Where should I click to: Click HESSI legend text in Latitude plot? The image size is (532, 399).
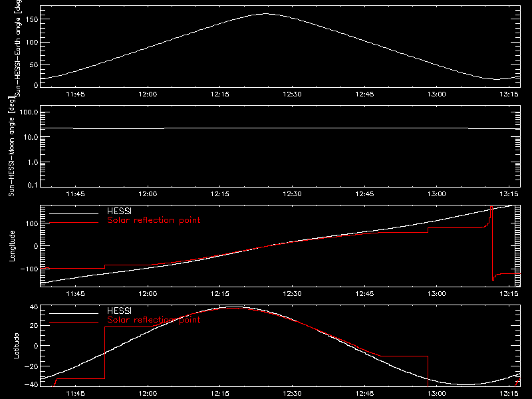point(120,311)
